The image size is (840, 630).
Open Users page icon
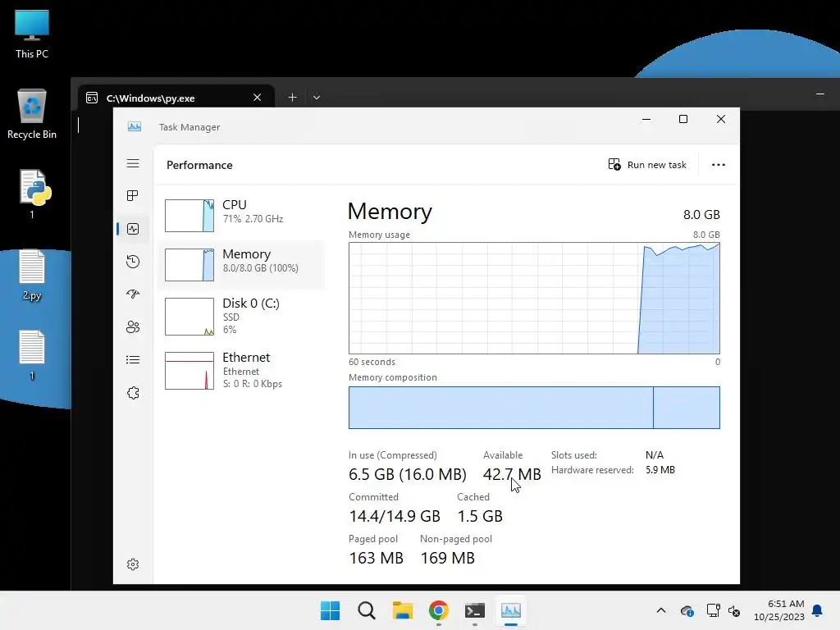133,326
